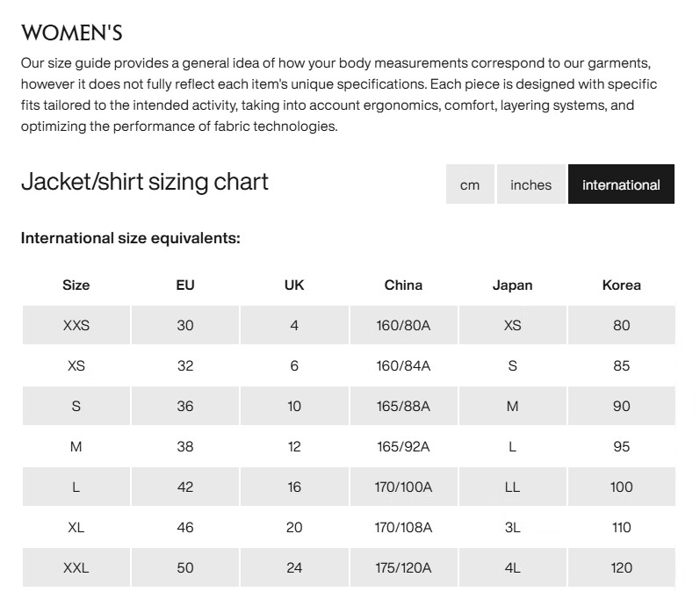
Task: Click the WOMEN'S section heading
Action: tap(71, 33)
